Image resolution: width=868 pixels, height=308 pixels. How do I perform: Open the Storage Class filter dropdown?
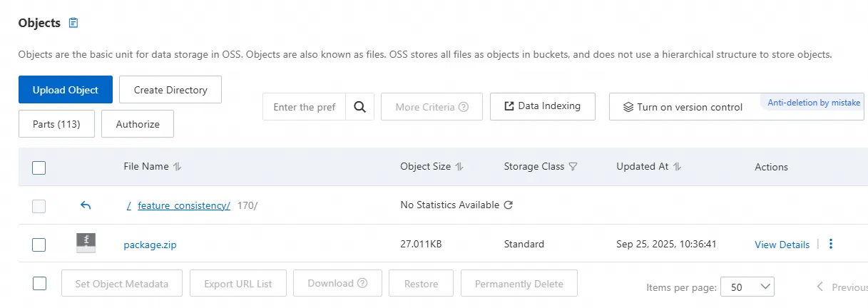click(x=573, y=167)
